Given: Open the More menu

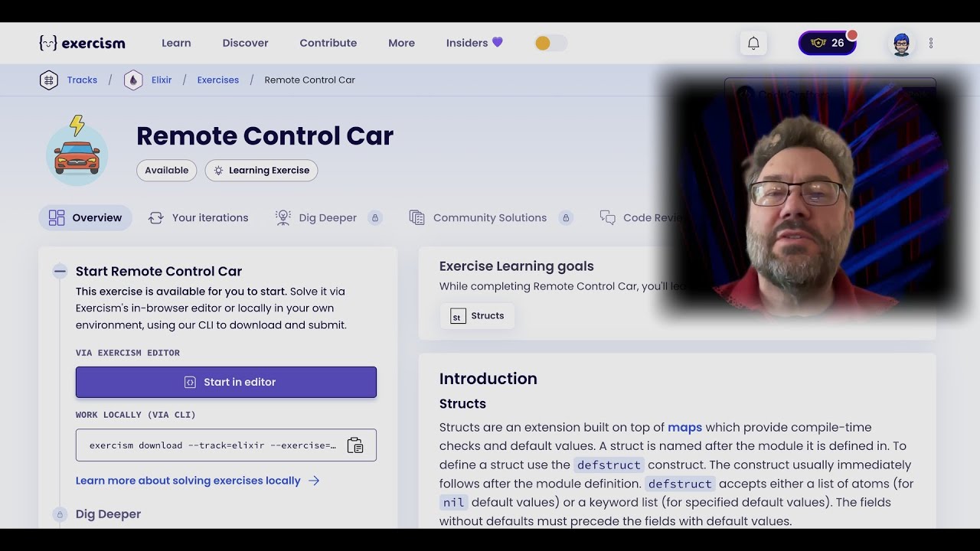Looking at the screenshot, I should pyautogui.click(x=401, y=43).
